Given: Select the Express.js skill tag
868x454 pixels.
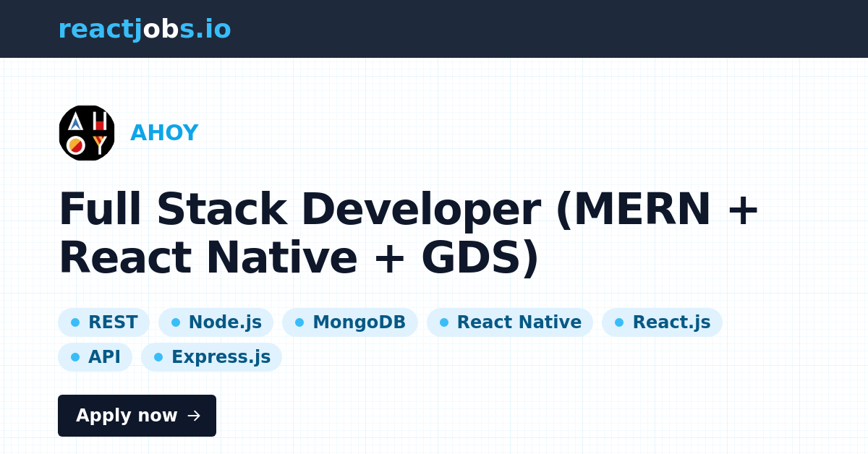Looking at the screenshot, I should point(211,357).
